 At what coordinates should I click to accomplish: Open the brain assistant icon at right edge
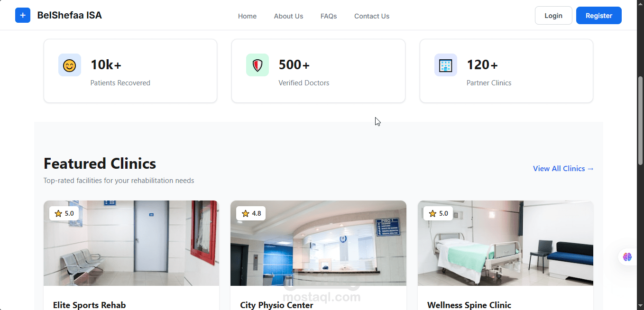click(627, 257)
